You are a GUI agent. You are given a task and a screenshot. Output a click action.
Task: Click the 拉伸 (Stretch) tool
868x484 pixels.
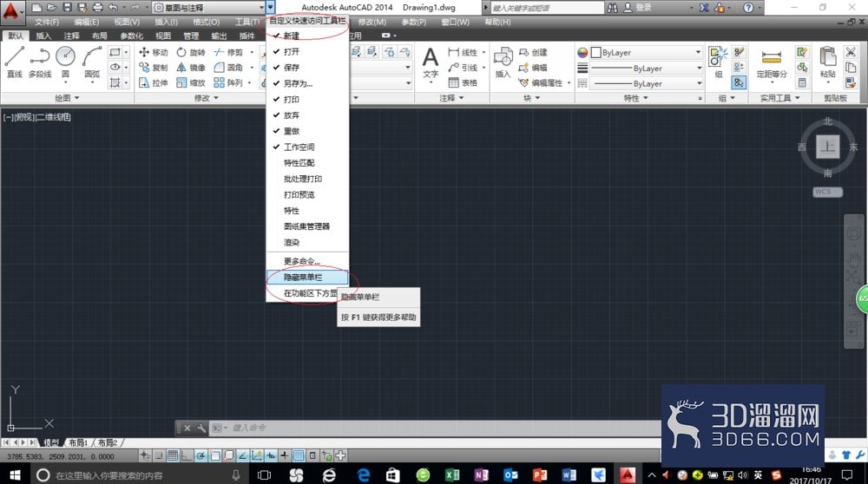pyautogui.click(x=154, y=82)
